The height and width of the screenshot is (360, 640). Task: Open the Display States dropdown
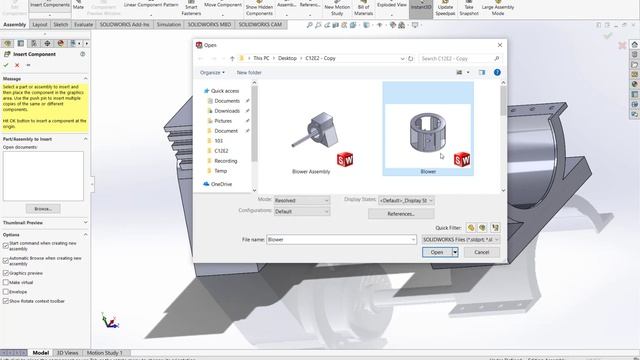(x=406, y=200)
